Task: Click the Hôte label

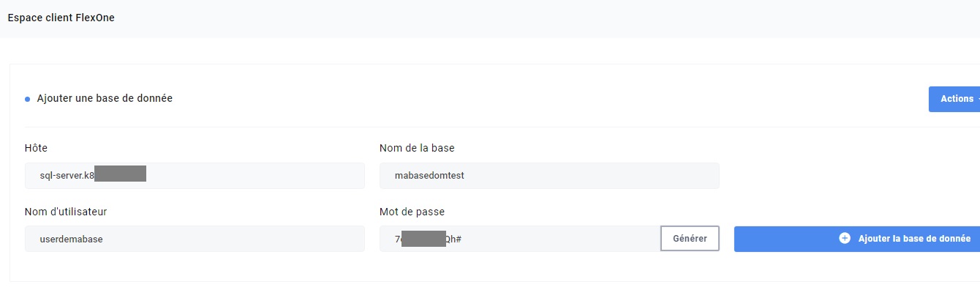Action: [36, 148]
